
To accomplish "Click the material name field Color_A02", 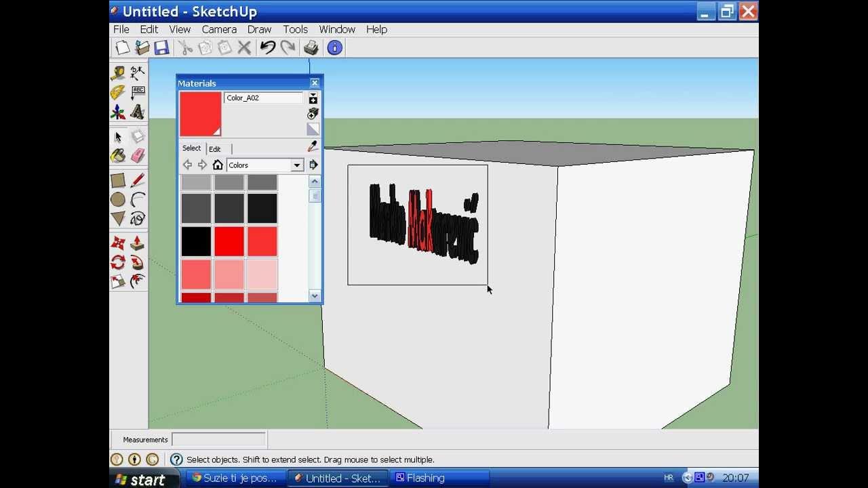I will click(x=264, y=98).
